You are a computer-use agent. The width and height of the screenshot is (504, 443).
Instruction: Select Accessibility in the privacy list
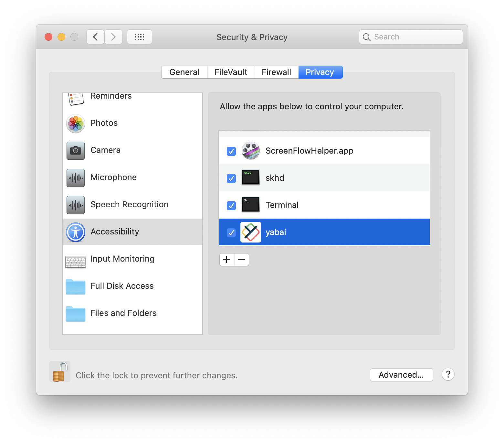132,232
